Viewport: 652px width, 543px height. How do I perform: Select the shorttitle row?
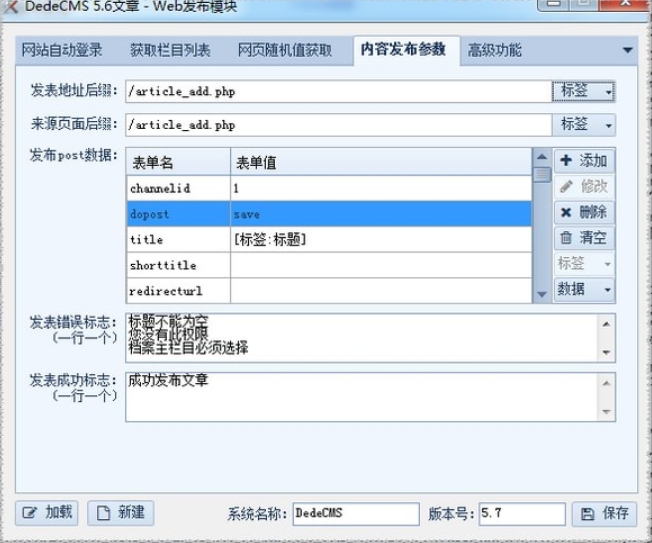329,265
